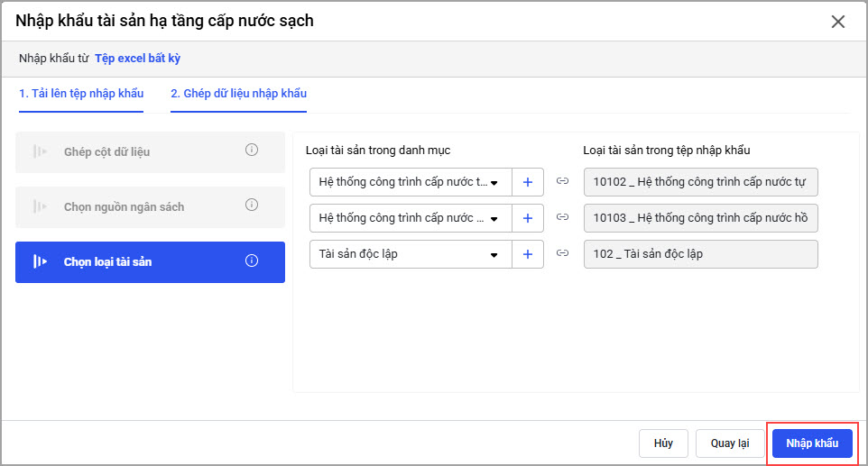Select the Chọn nguồn ngân sách step

coord(124,206)
